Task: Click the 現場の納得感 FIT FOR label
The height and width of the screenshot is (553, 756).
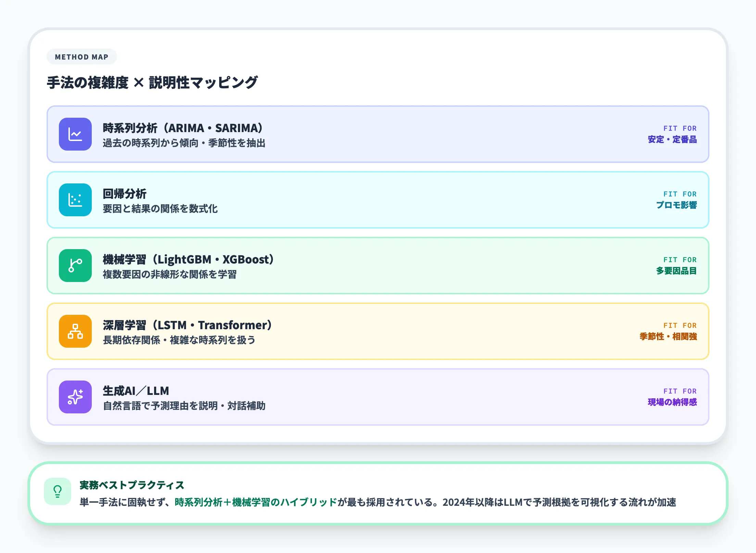Action: pyautogui.click(x=672, y=402)
